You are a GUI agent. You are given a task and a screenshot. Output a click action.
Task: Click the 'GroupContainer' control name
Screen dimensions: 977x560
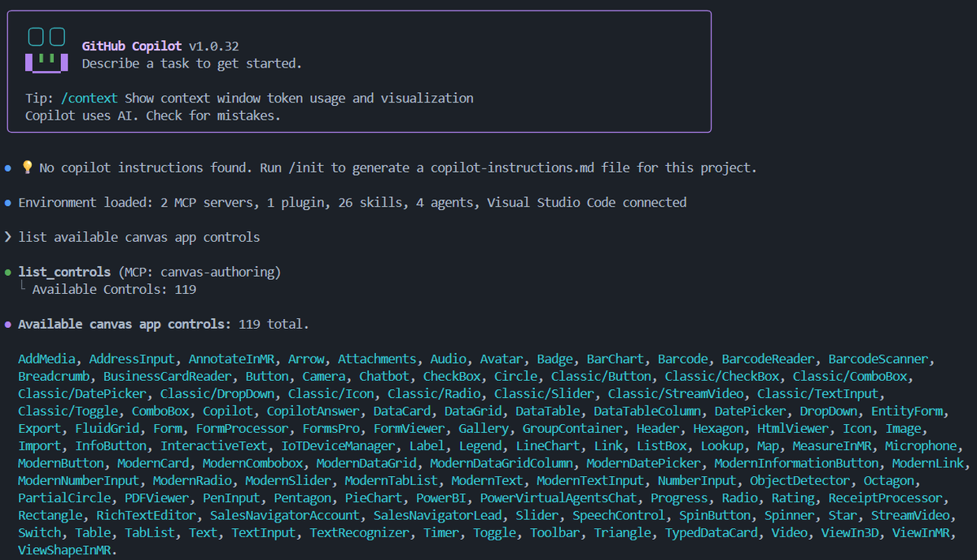(x=572, y=429)
